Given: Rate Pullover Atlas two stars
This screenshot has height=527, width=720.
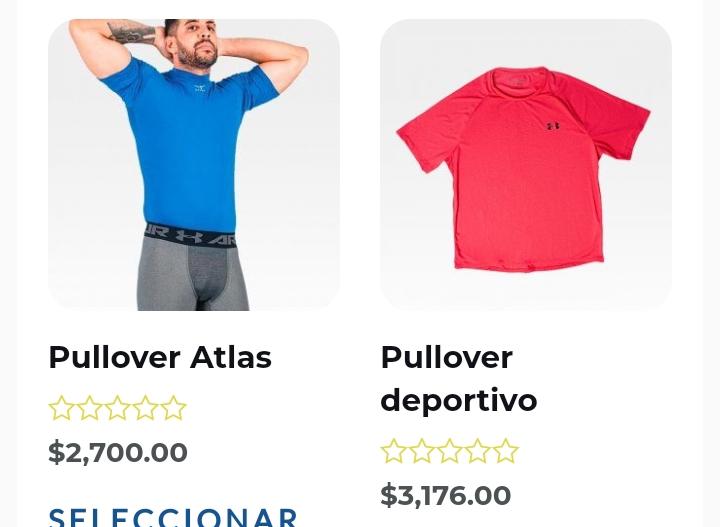Looking at the screenshot, I should (90, 408).
